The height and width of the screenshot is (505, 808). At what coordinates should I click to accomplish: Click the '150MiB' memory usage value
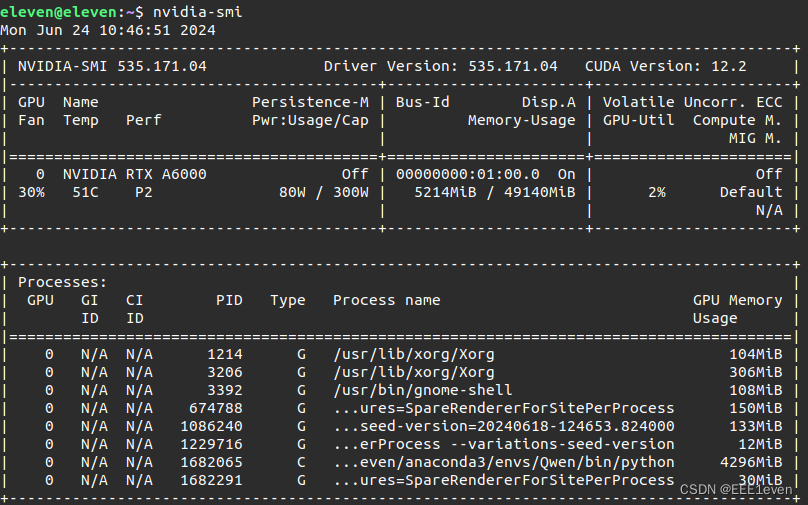coord(755,408)
